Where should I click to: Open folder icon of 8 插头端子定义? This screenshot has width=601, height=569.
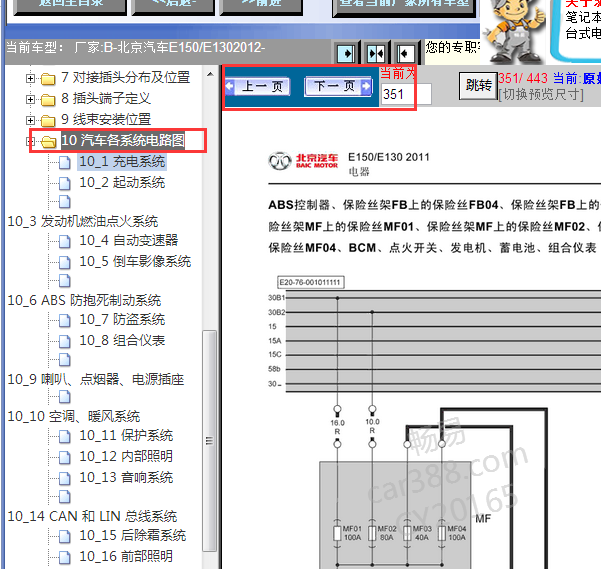click(x=48, y=100)
